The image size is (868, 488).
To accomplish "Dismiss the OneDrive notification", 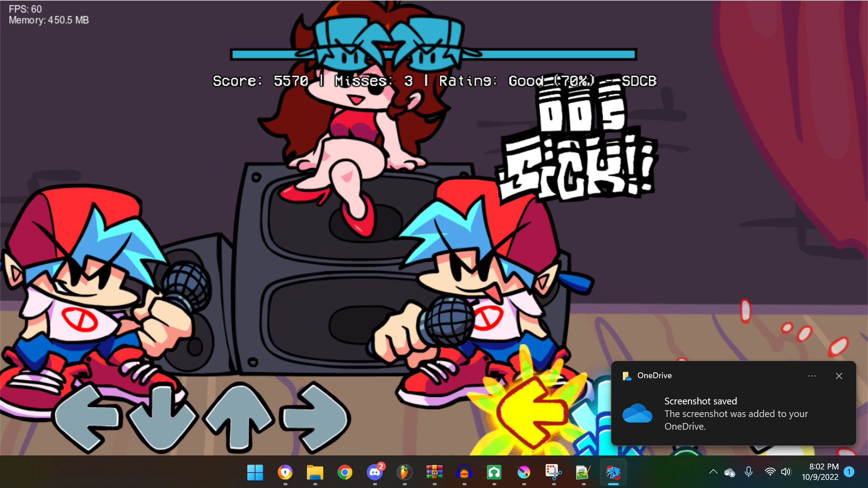I will [839, 376].
